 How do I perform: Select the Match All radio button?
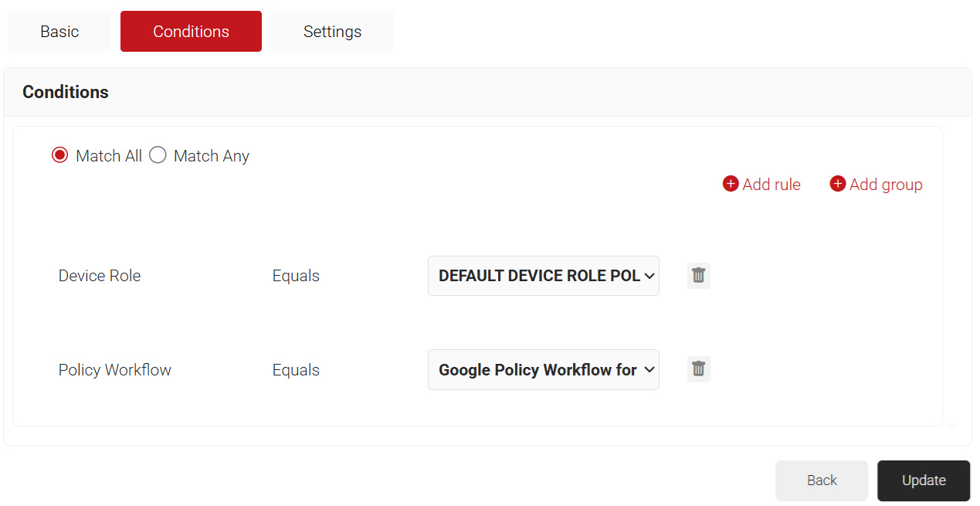point(60,155)
